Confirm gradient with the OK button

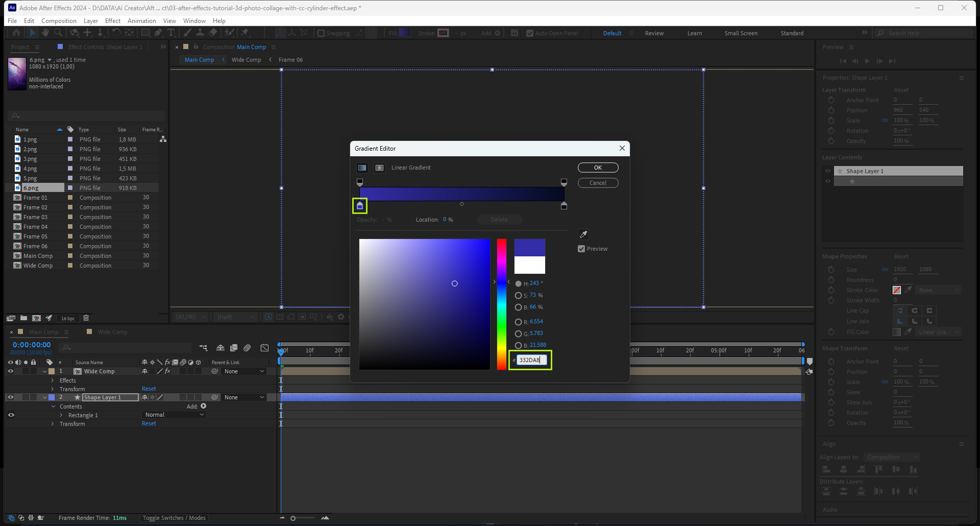tap(598, 168)
